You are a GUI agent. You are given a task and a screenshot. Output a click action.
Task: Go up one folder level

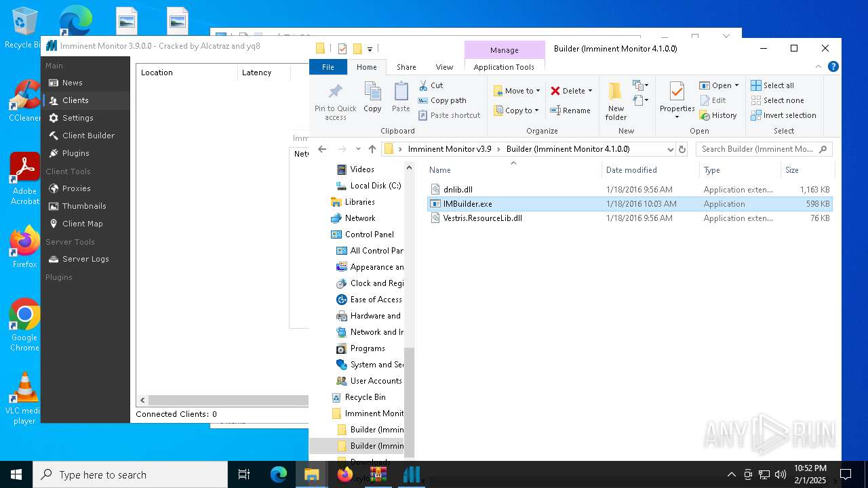(372, 149)
